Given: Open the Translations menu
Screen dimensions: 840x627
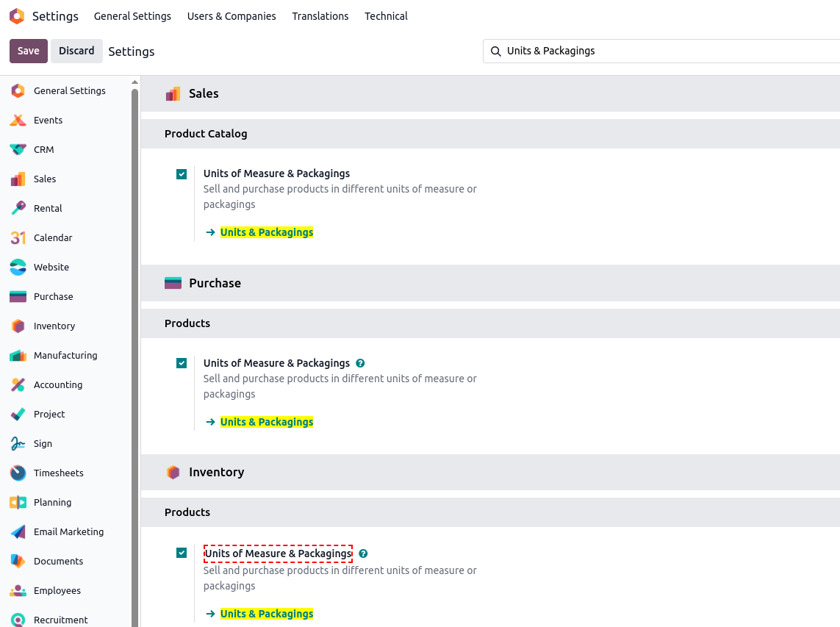Looking at the screenshot, I should point(320,16).
